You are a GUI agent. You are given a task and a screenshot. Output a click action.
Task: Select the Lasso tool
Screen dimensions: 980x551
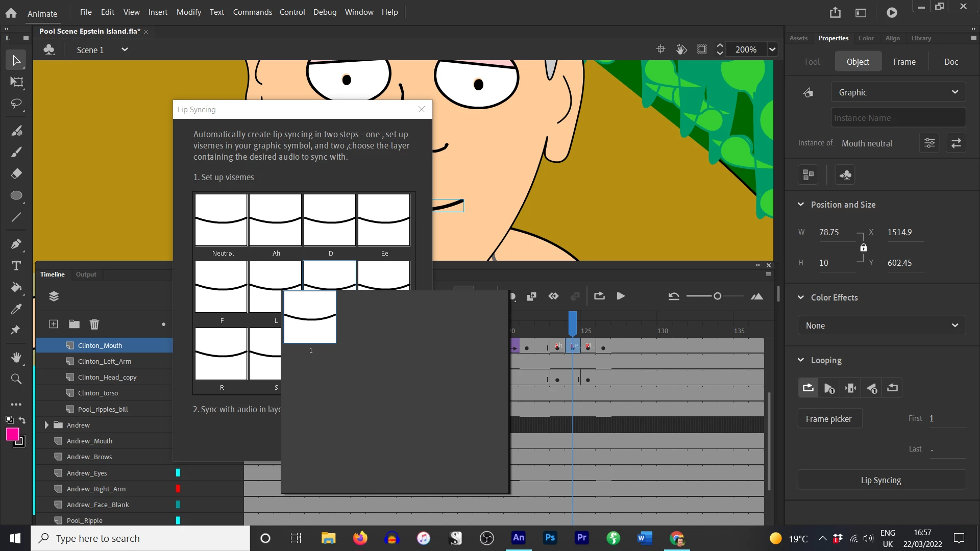point(16,104)
